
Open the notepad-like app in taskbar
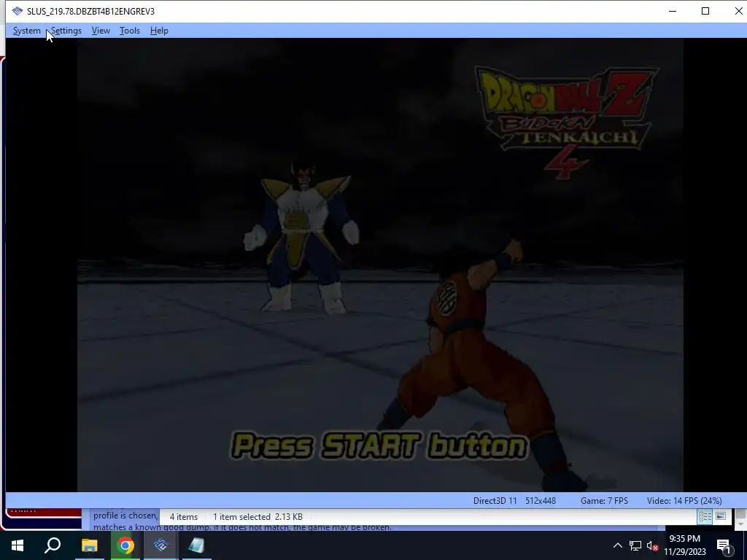196,545
